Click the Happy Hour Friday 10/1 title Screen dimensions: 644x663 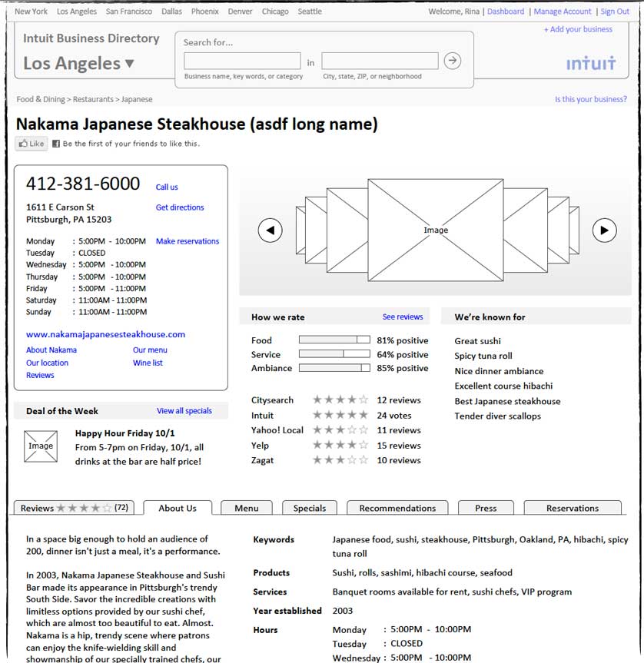pyautogui.click(x=124, y=433)
